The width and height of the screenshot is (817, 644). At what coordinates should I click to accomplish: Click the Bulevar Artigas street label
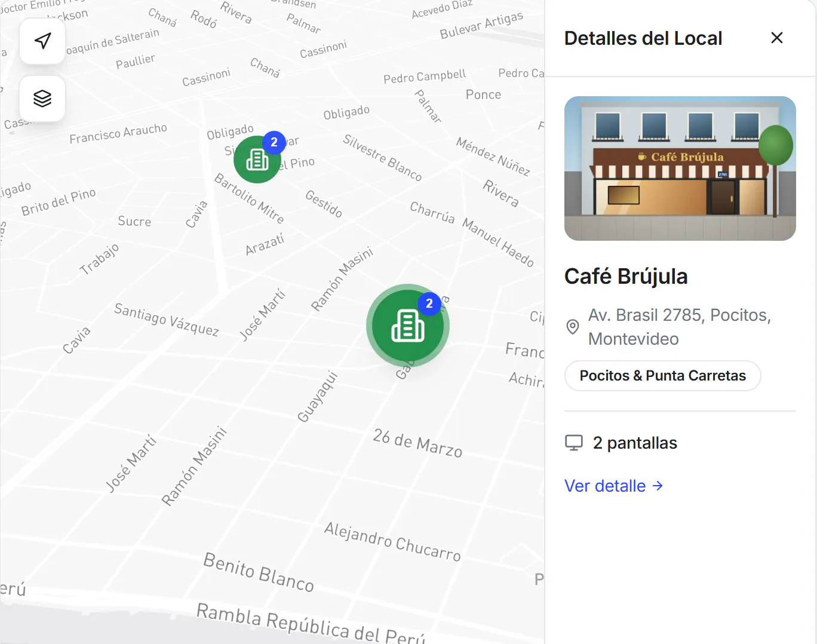click(x=481, y=25)
